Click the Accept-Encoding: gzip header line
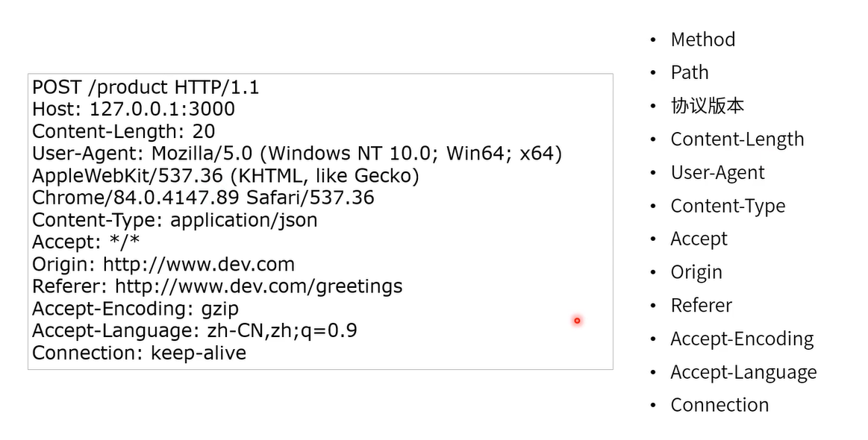This screenshot has width=868, height=440. click(x=136, y=309)
